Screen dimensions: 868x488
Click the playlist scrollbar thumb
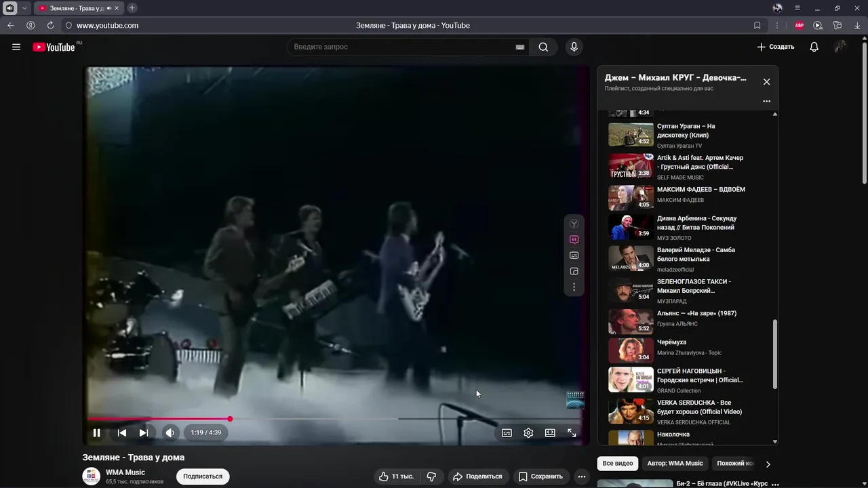point(775,354)
